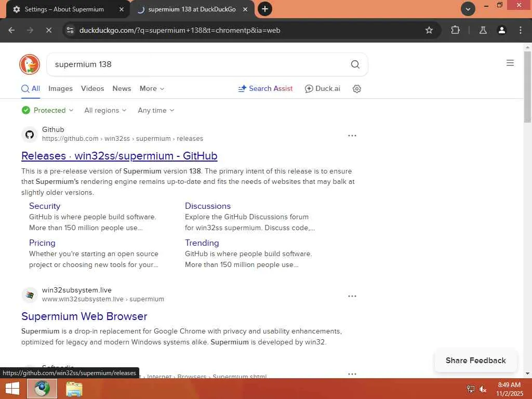Viewport: 532px width, 399px height.
Task: Click www.win32subsystem.live › supermium URL
Action: click(103, 299)
